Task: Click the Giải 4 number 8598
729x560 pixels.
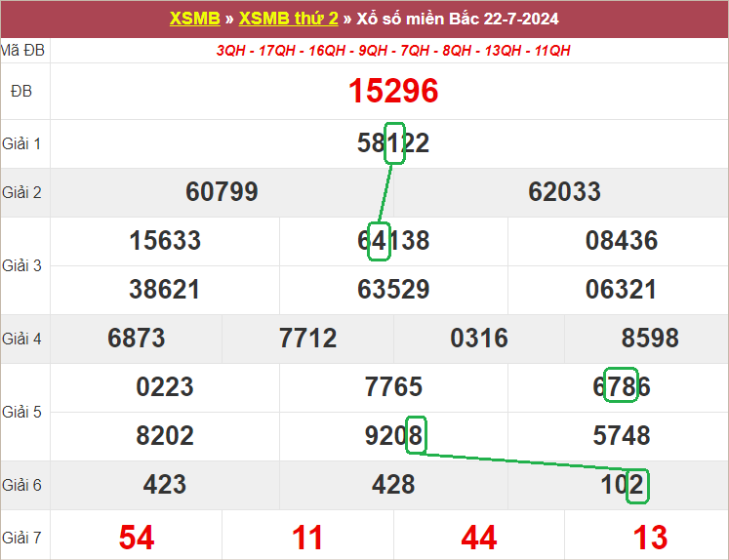Action: click(650, 339)
